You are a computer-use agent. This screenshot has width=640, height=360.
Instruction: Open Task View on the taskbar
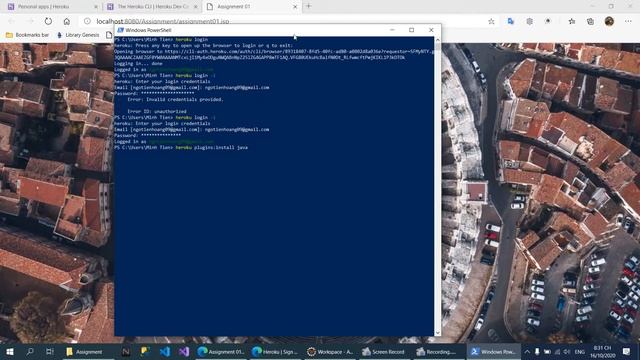(x=49, y=351)
